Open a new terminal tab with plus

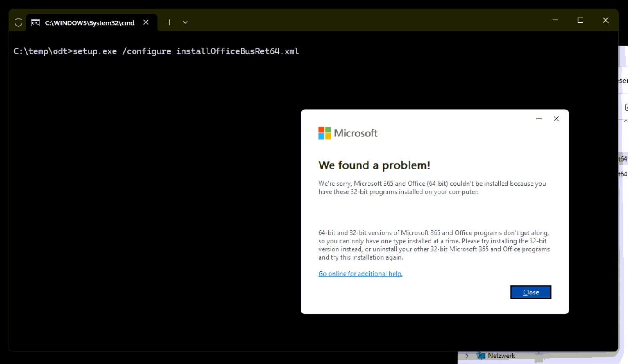[169, 22]
